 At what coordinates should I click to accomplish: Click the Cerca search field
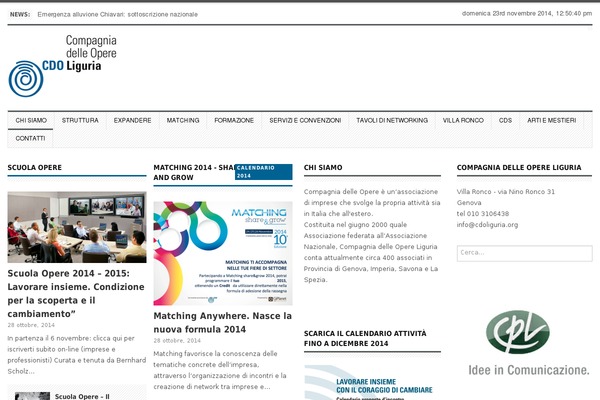[524, 253]
